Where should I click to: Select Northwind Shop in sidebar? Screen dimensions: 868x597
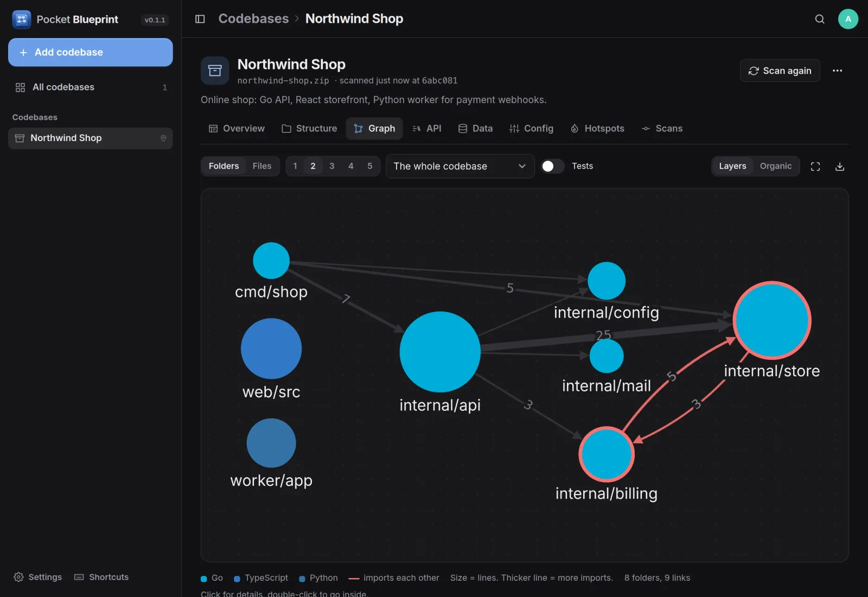(91, 138)
